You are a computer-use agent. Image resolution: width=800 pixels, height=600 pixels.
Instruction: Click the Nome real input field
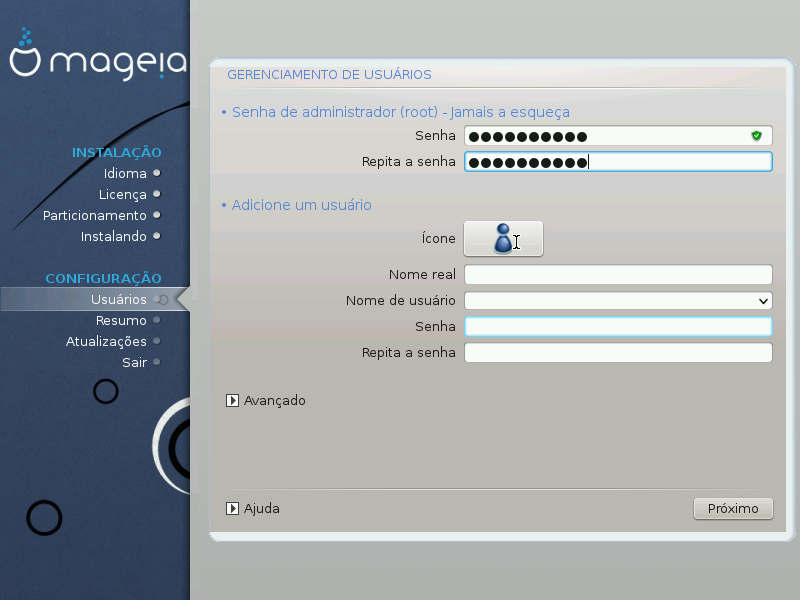click(x=618, y=274)
